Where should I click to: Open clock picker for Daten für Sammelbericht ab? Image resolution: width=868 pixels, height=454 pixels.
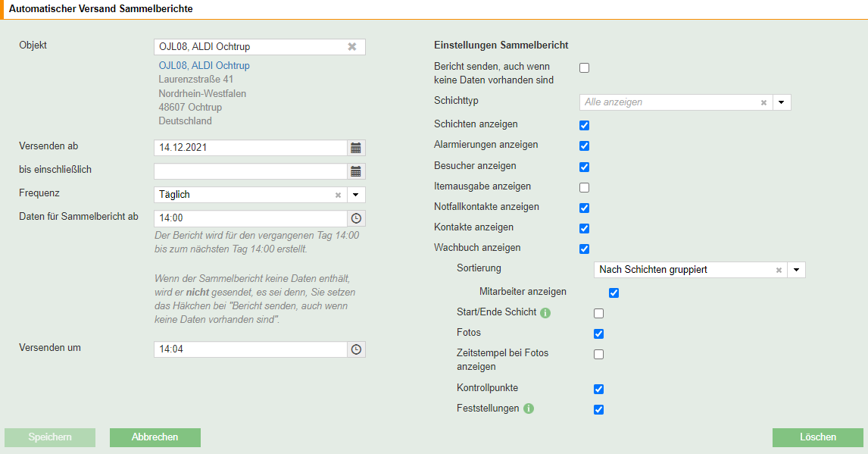click(x=356, y=218)
